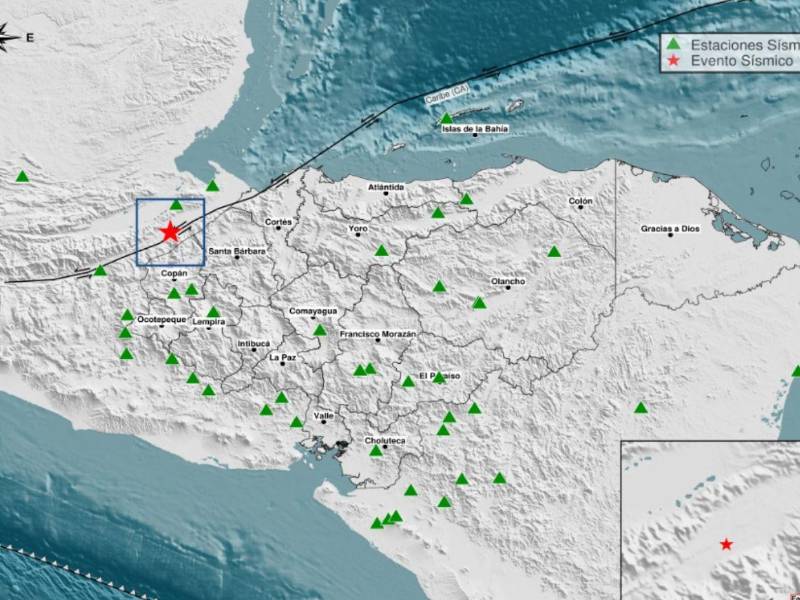Click the westernmost green triangle at the left edge
This screenshot has height=600, width=800.
[x=22, y=175]
